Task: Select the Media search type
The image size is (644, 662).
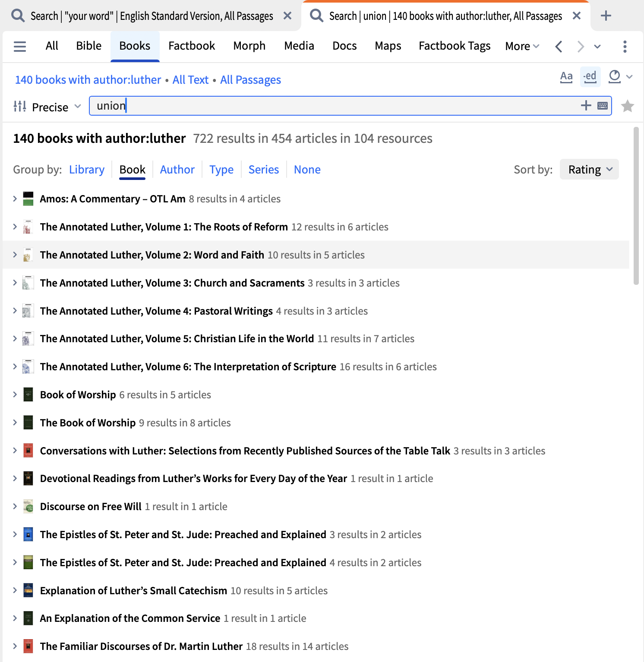Action: [299, 46]
